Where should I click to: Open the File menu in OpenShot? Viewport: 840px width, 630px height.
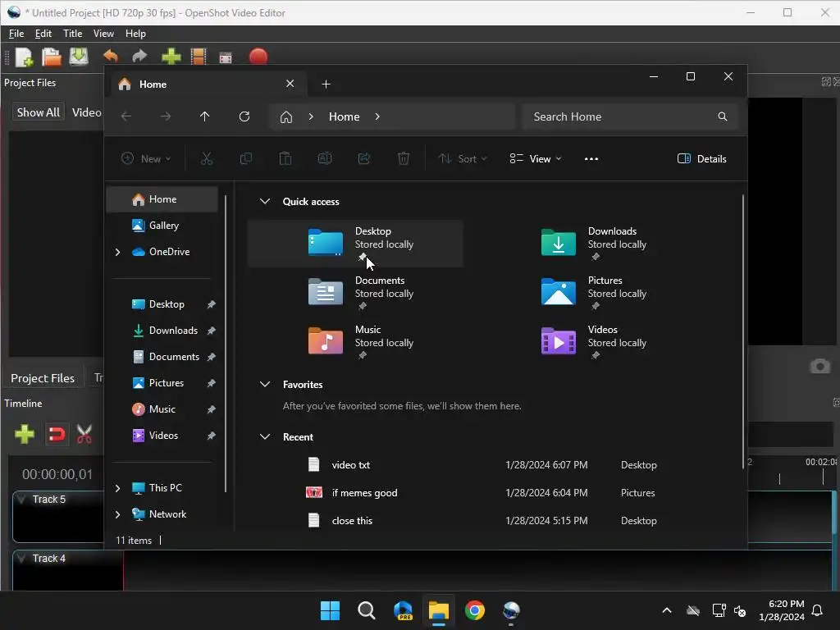click(x=16, y=33)
